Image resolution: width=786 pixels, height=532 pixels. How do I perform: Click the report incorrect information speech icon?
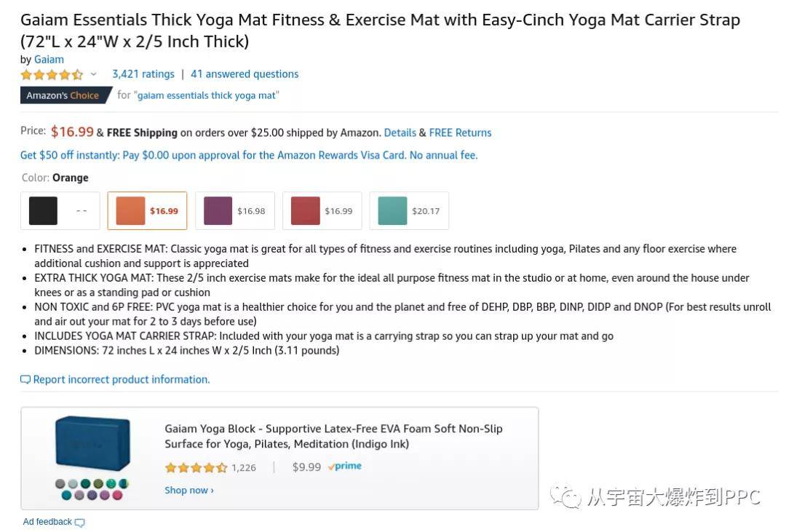point(25,380)
